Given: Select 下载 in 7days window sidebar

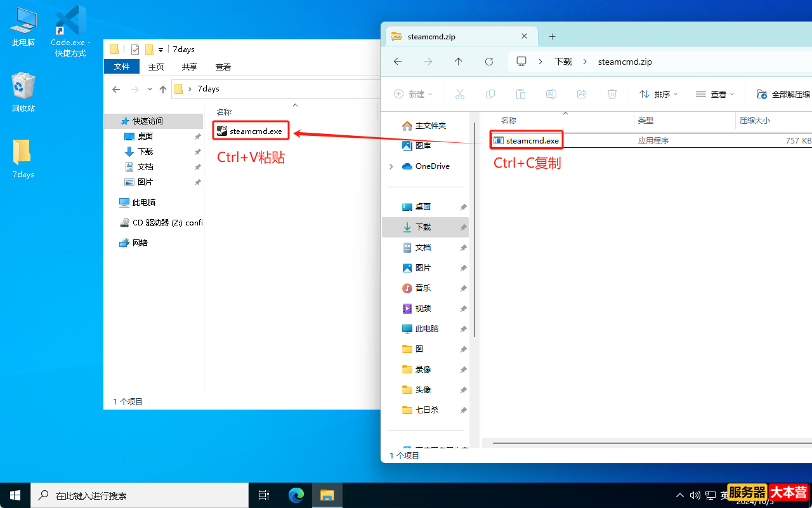Looking at the screenshot, I should [145, 151].
